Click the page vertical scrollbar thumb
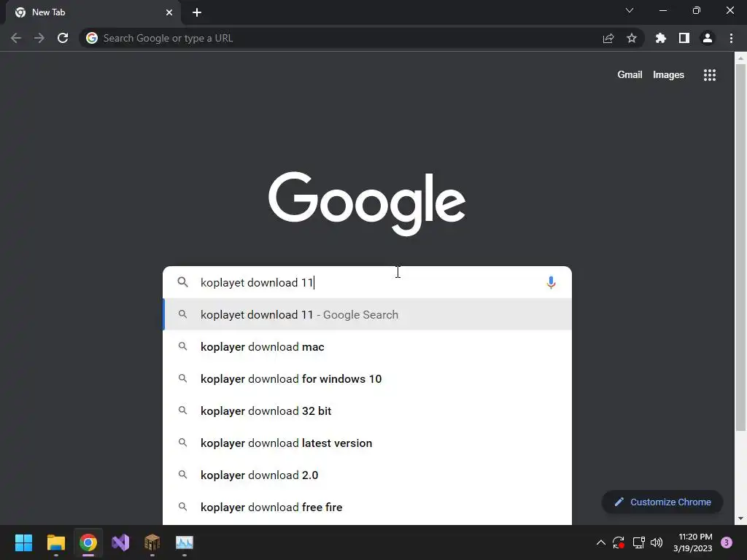This screenshot has height=560, width=747. pos(740,248)
